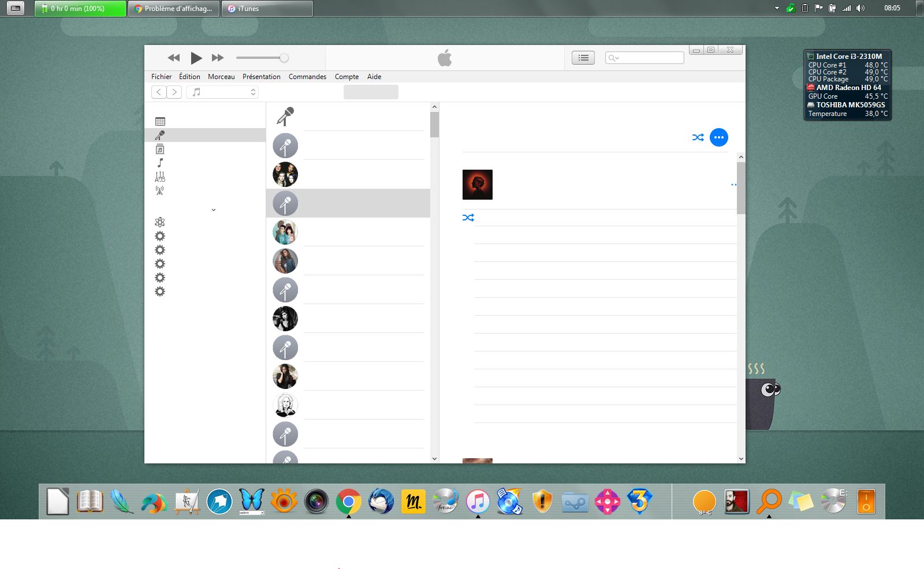Select the Songs note icon in sidebar
Image resolution: width=924 pixels, height=569 pixels.
(160, 163)
